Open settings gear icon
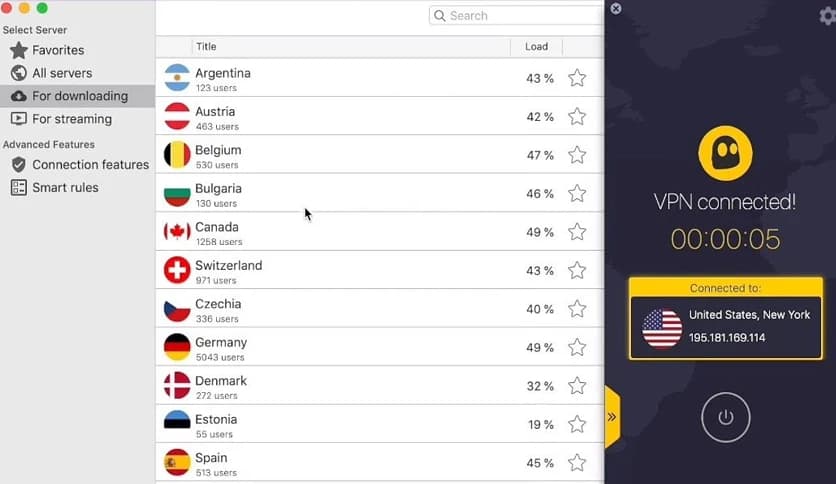Image resolution: width=836 pixels, height=484 pixels. tap(826, 16)
